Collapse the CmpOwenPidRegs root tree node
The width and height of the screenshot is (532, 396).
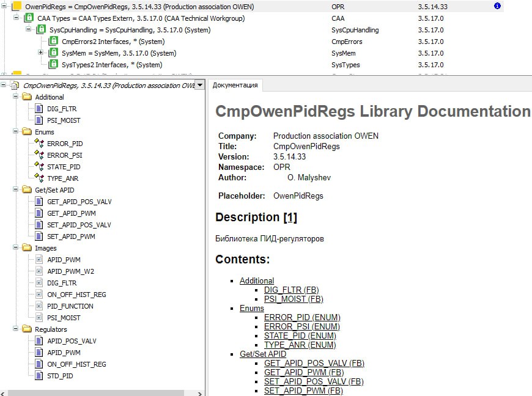[4, 85]
